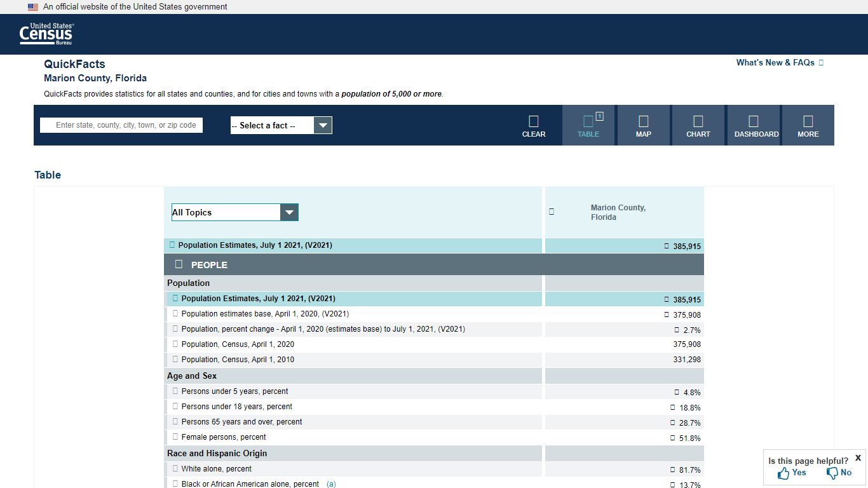Click info icon for Population percent change row

click(x=175, y=329)
